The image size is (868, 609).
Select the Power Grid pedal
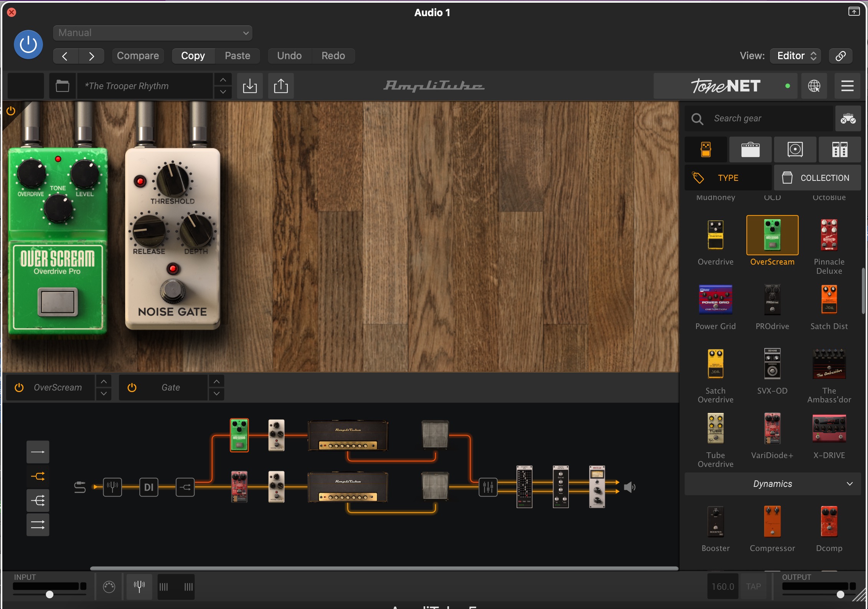tap(716, 300)
